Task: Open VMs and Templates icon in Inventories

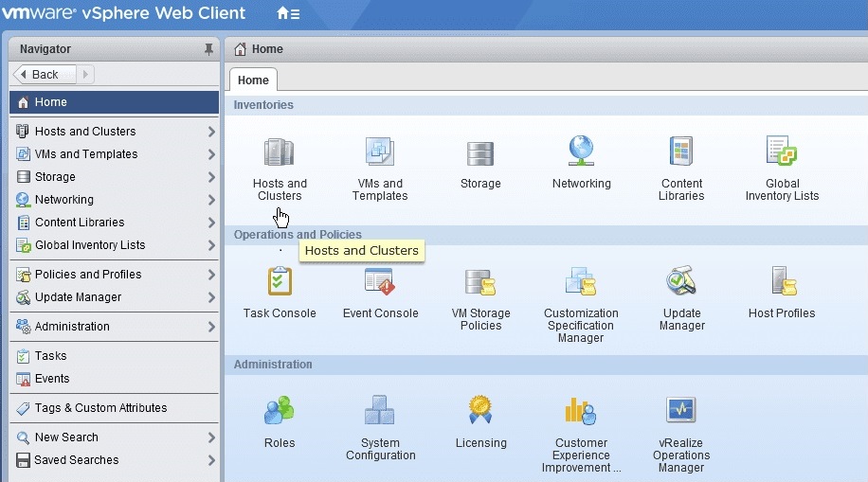Action: coord(380,152)
